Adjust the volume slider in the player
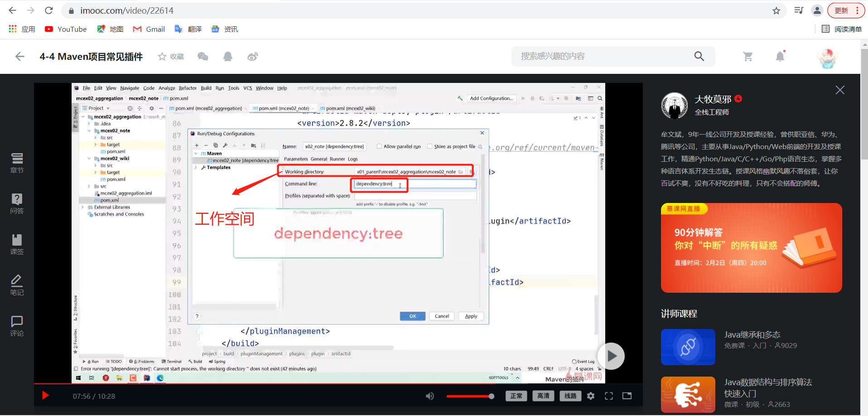Image resolution: width=868 pixels, height=416 pixels. point(470,397)
